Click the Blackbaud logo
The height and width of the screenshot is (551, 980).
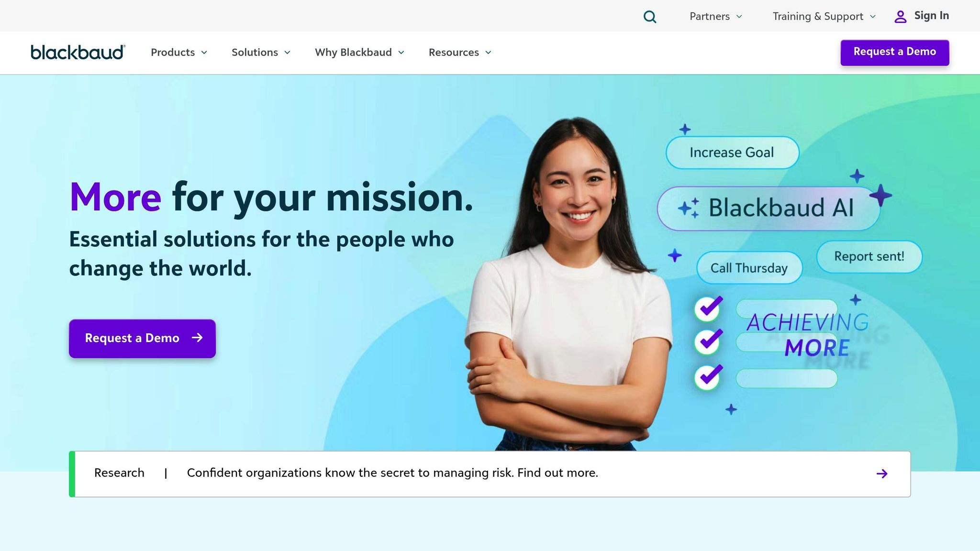pyautogui.click(x=78, y=52)
